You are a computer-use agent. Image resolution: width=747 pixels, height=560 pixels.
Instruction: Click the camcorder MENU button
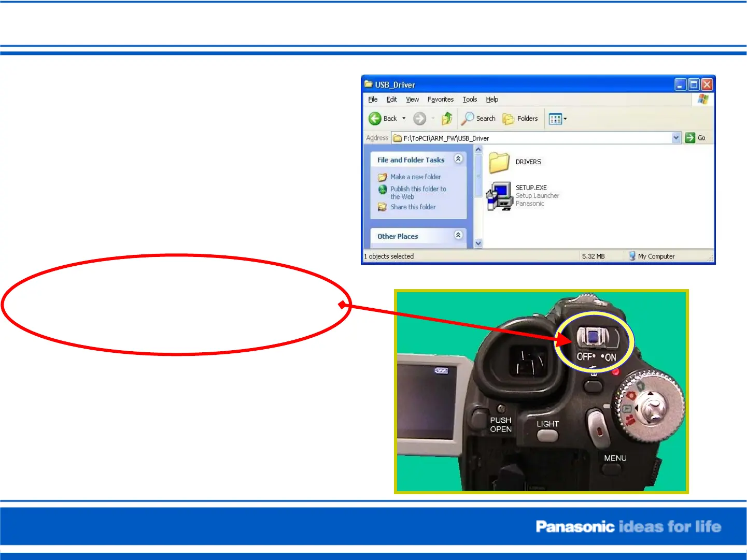pos(612,469)
